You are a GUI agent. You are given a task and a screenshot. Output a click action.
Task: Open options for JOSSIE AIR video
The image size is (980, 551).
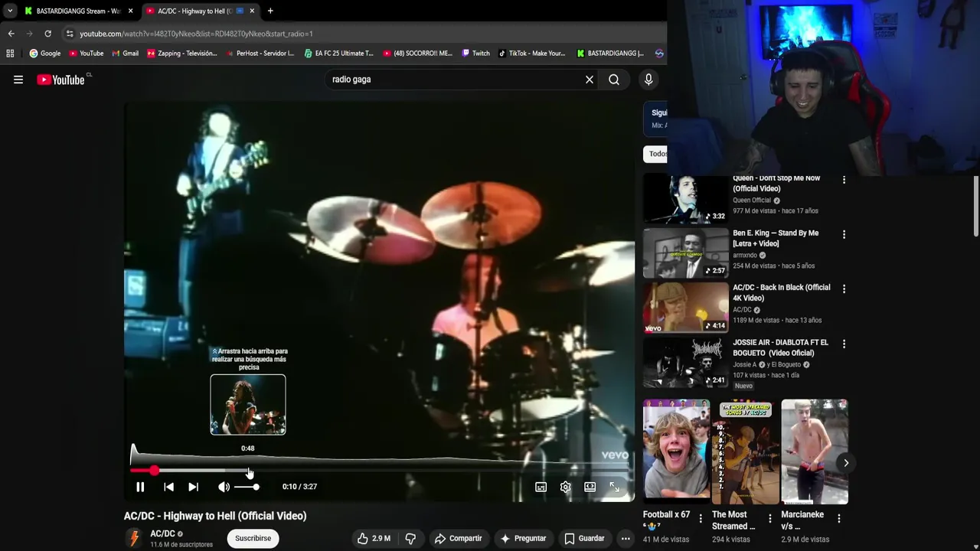[844, 344]
